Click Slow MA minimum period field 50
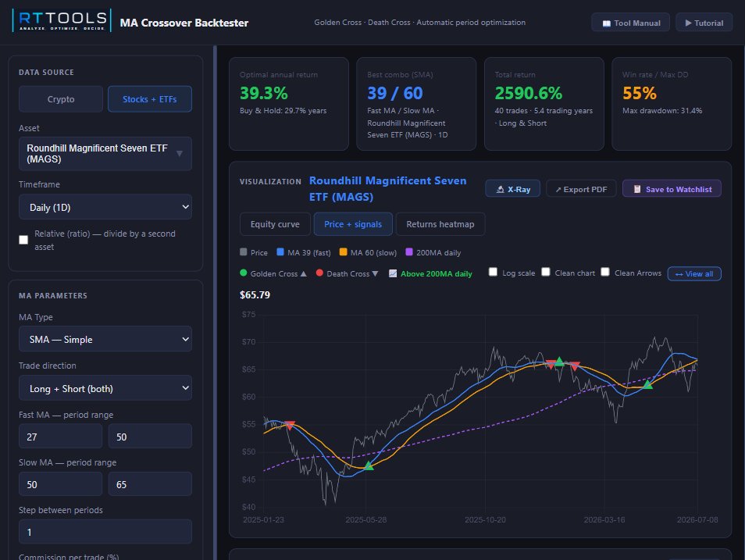This screenshot has height=560, width=745. 60,484
